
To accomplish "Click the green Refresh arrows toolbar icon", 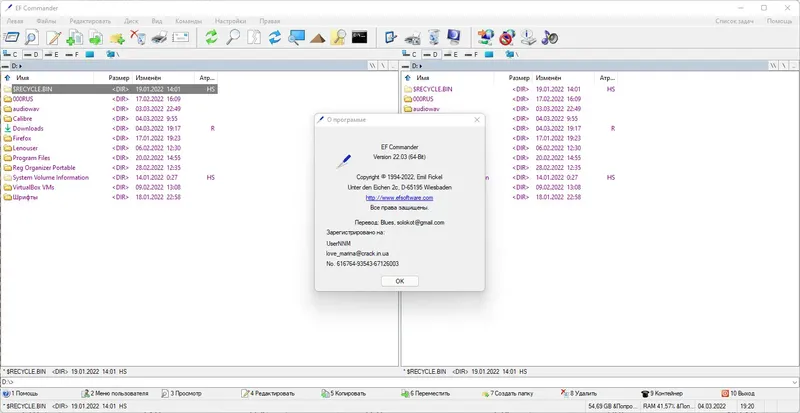I will [211, 37].
